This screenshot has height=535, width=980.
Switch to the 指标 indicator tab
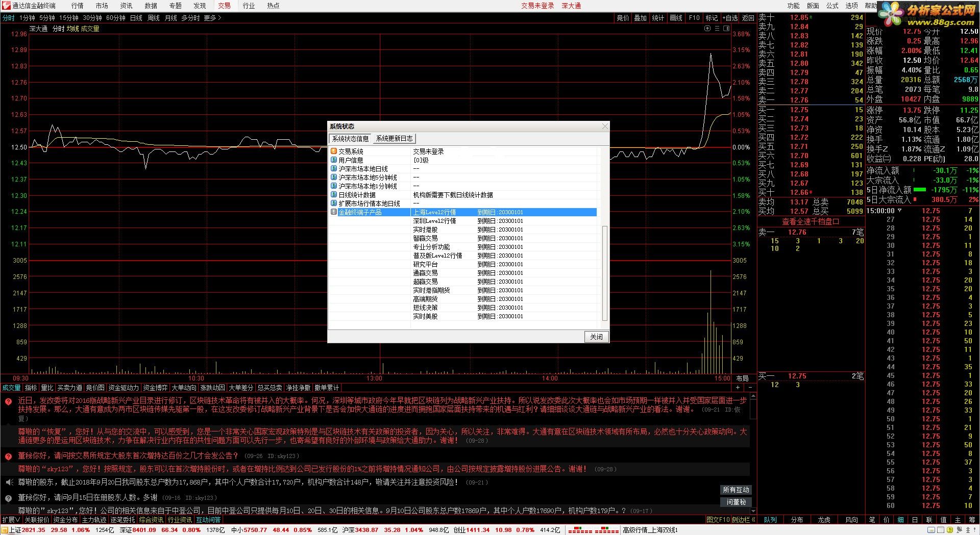click(x=31, y=388)
